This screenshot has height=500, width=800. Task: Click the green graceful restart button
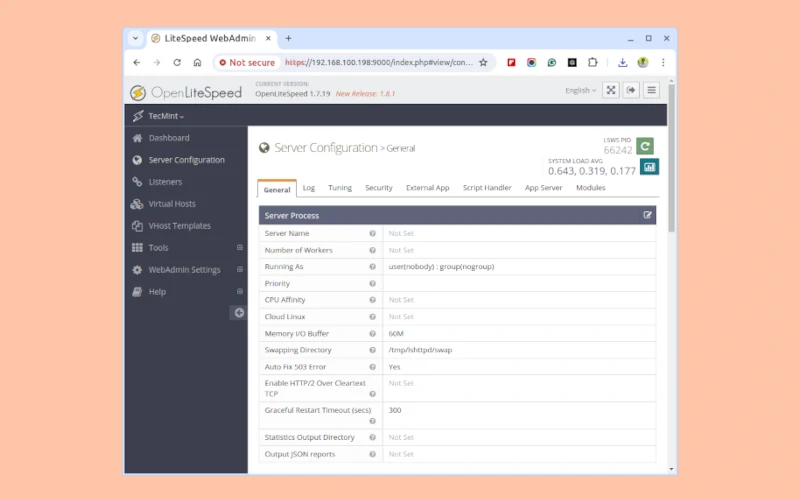tap(645, 146)
